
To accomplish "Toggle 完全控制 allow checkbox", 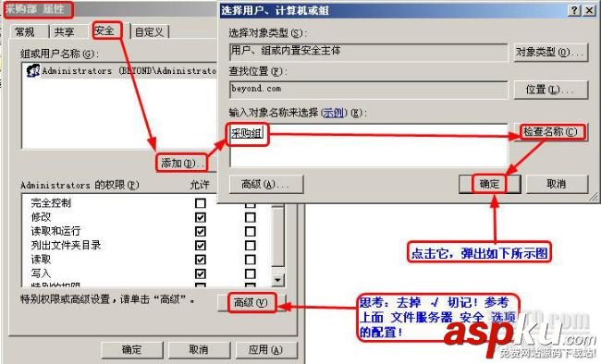I will 201,203.
